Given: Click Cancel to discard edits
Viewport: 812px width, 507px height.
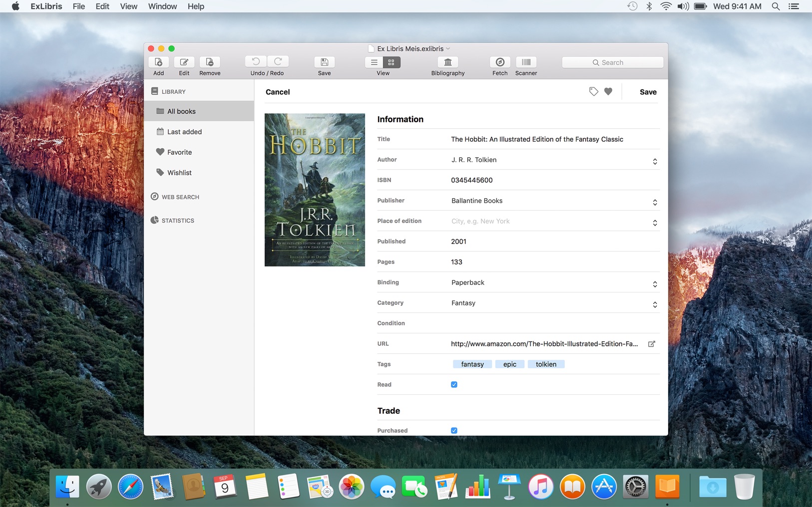Looking at the screenshot, I should [278, 92].
